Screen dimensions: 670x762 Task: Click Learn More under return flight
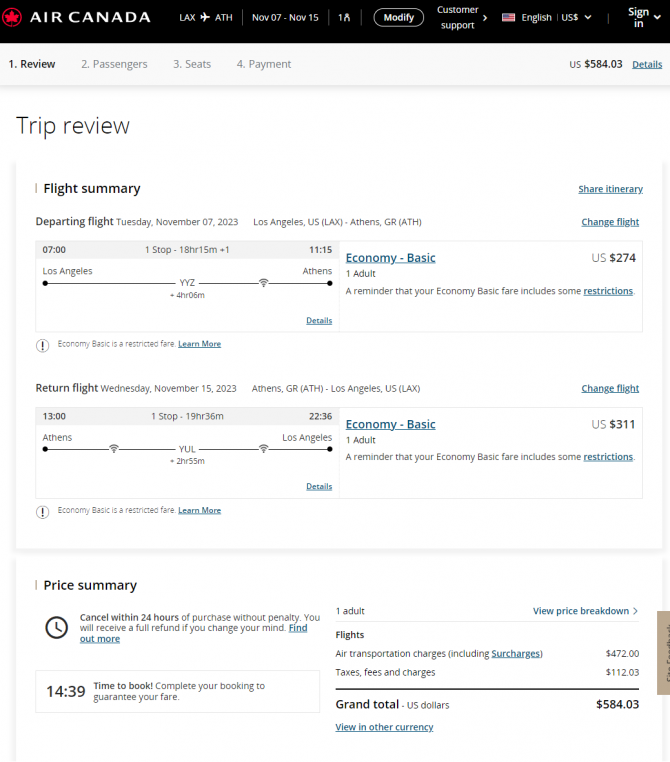pyautogui.click(x=200, y=510)
